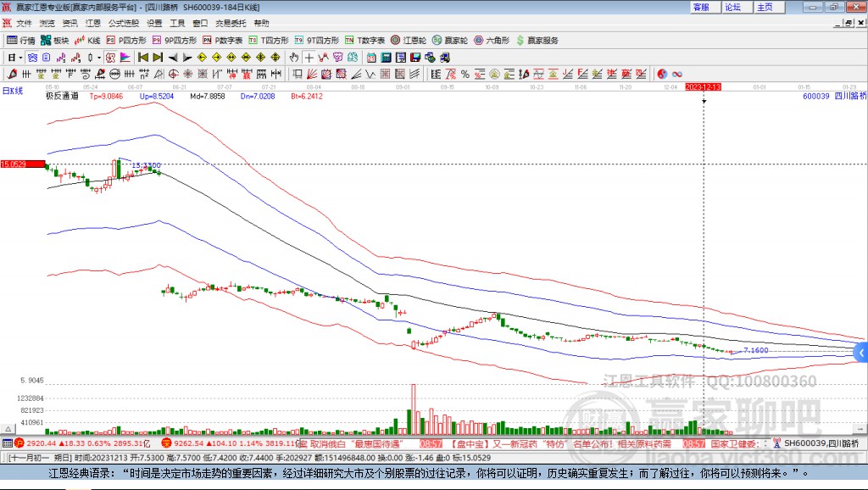Open the 行情 quotes view

point(21,40)
